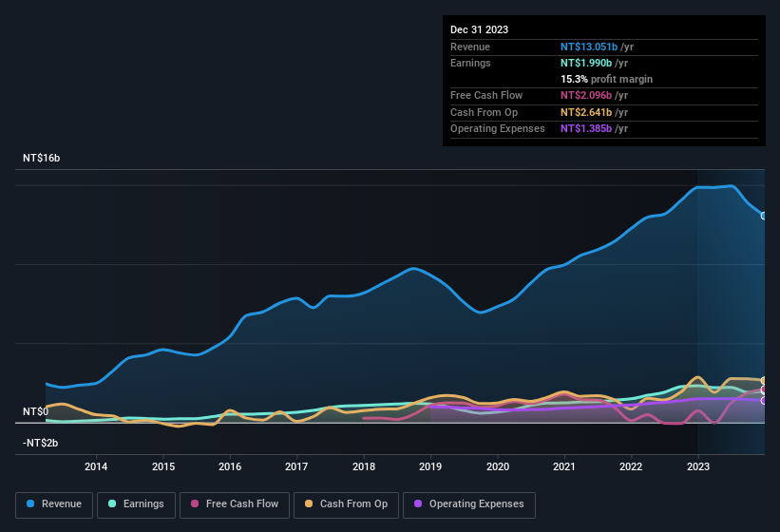The image size is (780, 532).
Task: Click the orange Cash From Op end-point marker
Action: (x=764, y=381)
